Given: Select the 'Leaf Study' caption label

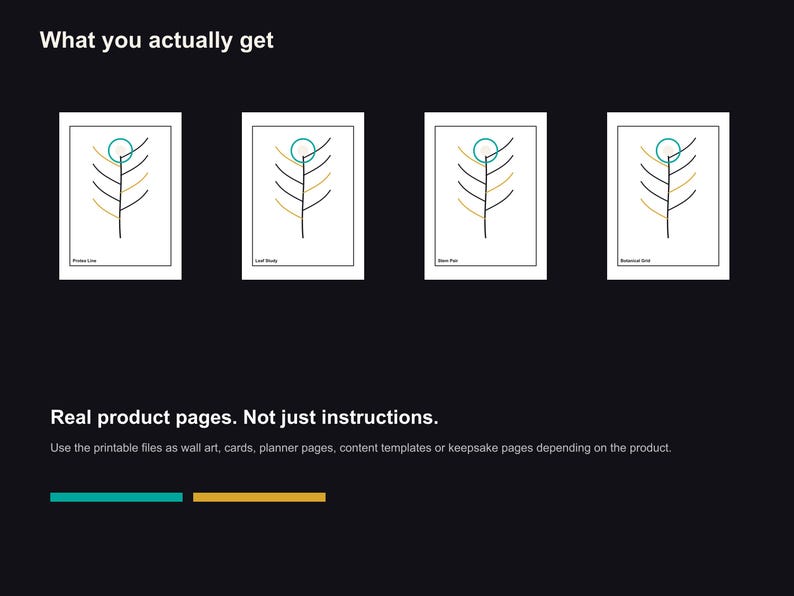Looking at the screenshot, I should click(x=266, y=261).
